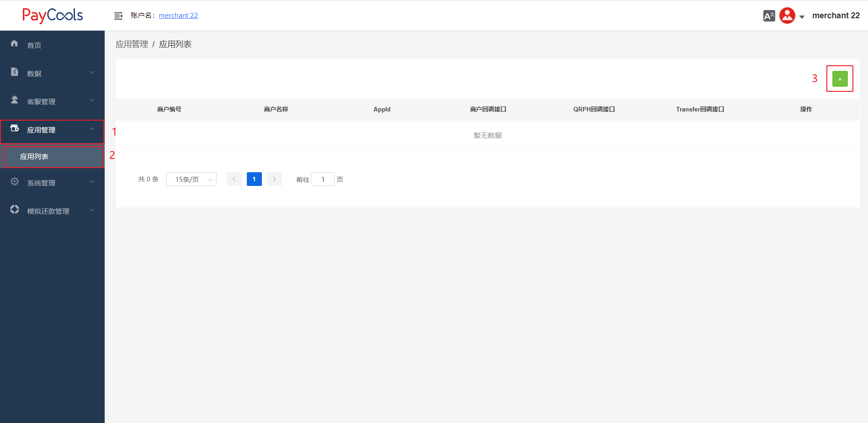
Task: Open the 首页 menu item
Action: tap(34, 45)
